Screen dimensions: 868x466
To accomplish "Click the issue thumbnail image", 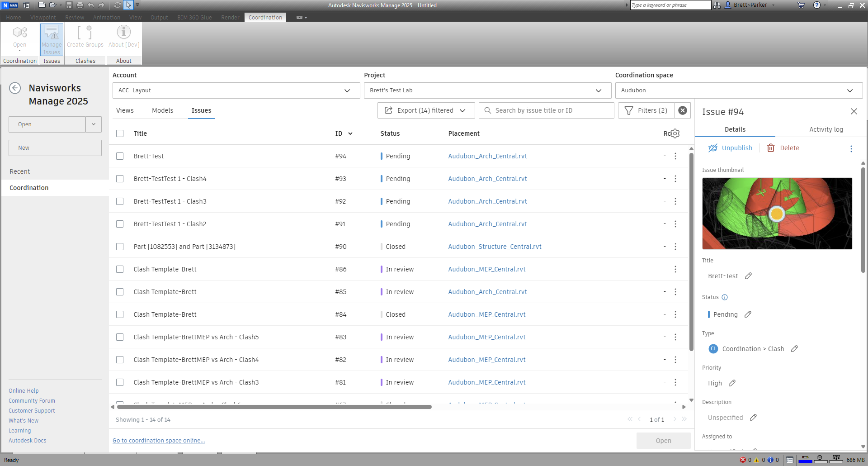I will (777, 213).
